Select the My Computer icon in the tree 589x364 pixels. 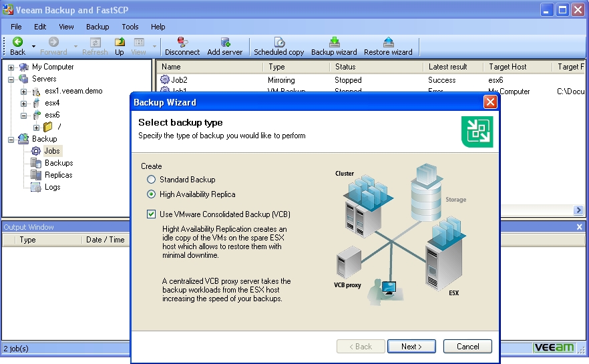tap(23, 67)
